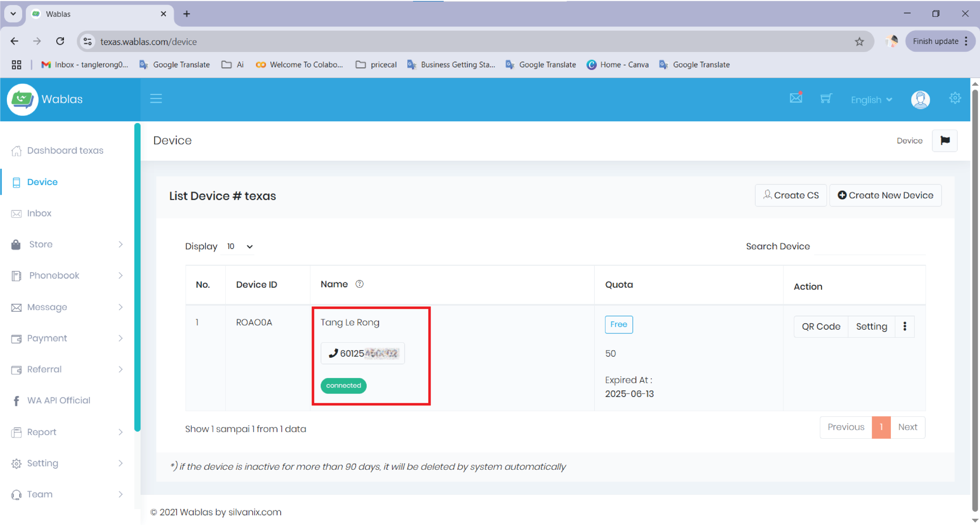The image size is (980, 526).
Task: Open Home - Canva bookmark
Action: point(617,65)
